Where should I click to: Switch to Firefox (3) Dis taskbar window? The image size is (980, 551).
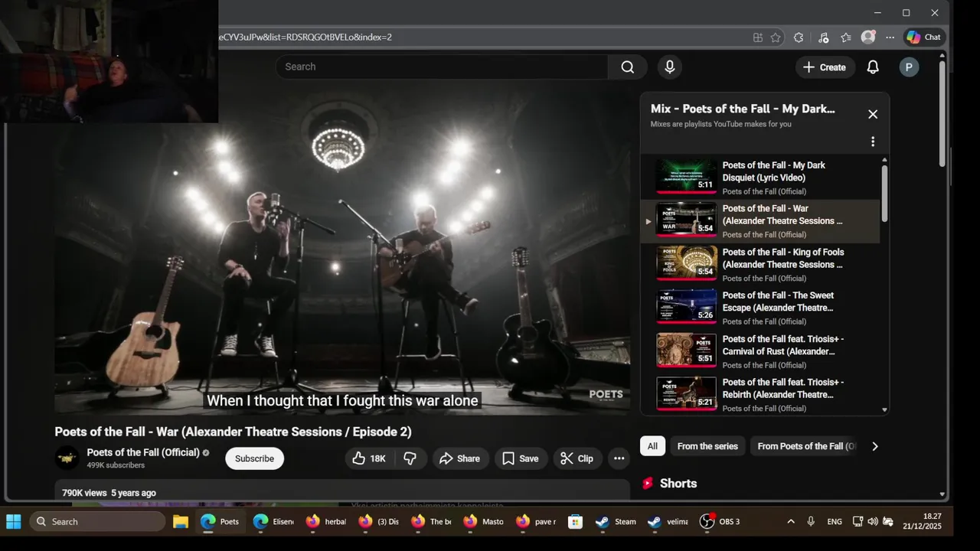pyautogui.click(x=378, y=522)
